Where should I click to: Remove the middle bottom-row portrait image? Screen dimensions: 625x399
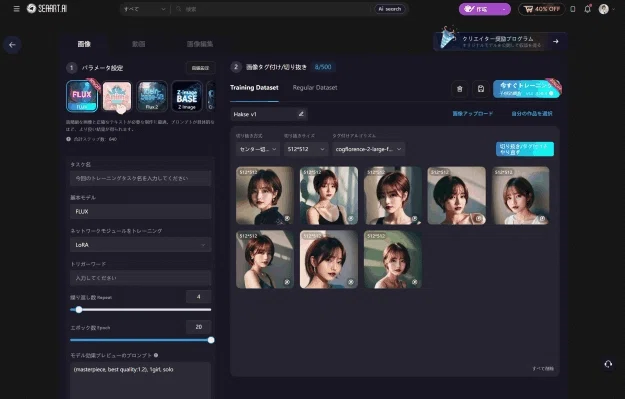click(x=351, y=282)
